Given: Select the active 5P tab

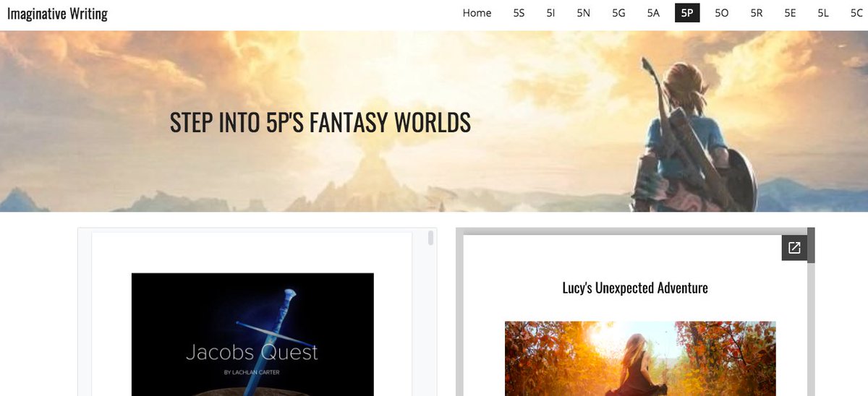Looking at the screenshot, I should [x=687, y=13].
